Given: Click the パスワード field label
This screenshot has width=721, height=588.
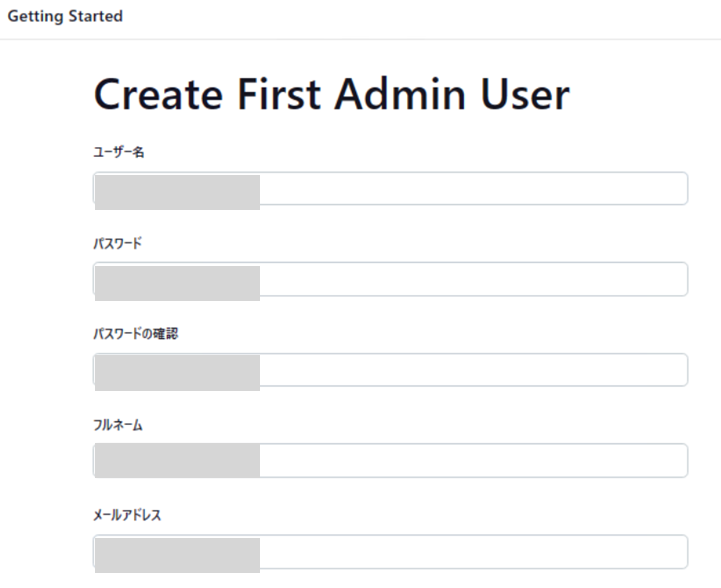Looking at the screenshot, I should 118,243.
